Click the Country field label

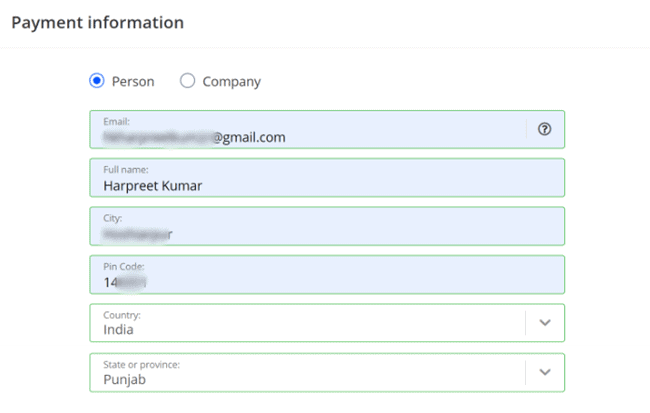click(122, 315)
